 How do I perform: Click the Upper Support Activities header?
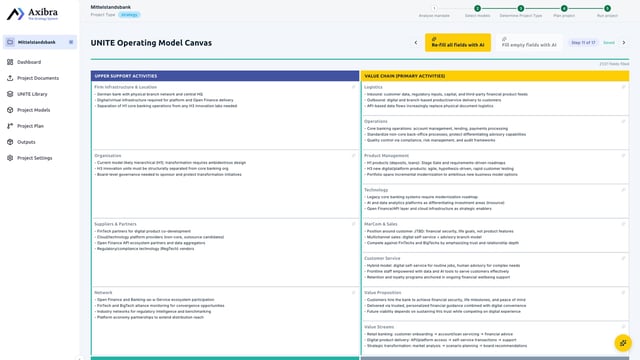click(225, 76)
